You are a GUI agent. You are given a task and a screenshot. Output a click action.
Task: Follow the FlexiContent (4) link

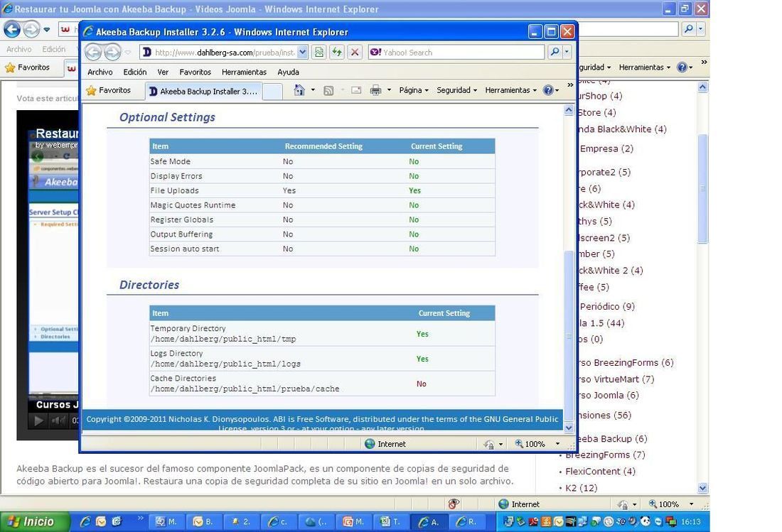pyautogui.click(x=600, y=471)
